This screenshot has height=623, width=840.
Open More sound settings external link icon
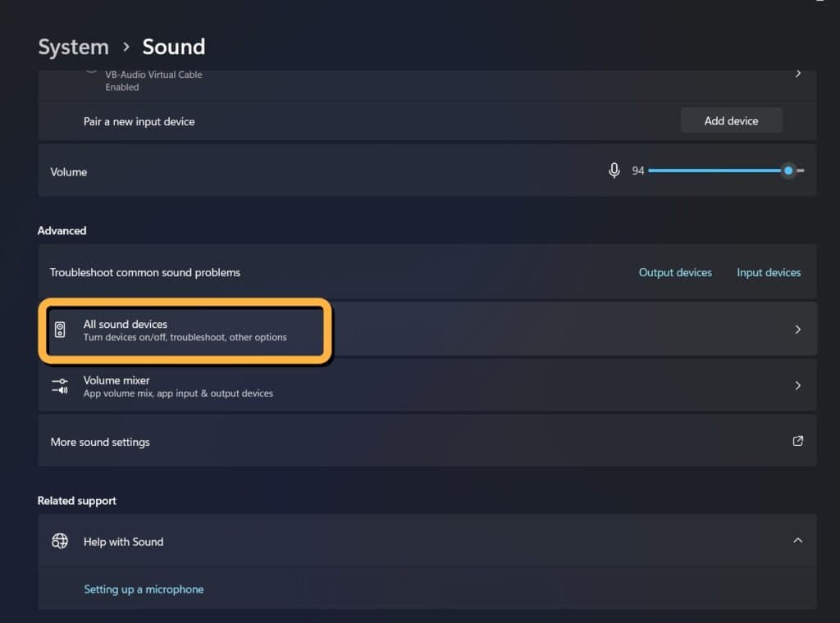(797, 441)
